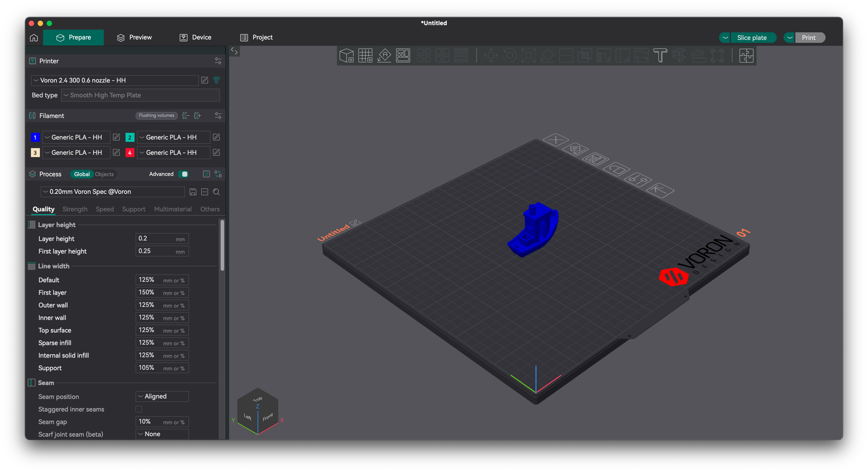Viewport: 868px width, 473px height.
Task: Click the Add plate grid icon
Action: click(365, 56)
